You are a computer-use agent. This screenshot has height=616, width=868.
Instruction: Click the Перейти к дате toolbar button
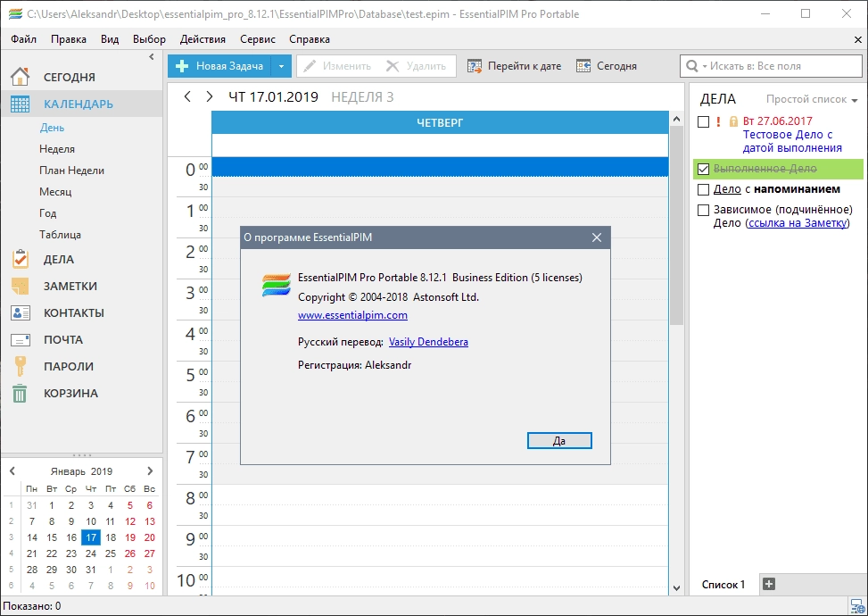coord(514,66)
